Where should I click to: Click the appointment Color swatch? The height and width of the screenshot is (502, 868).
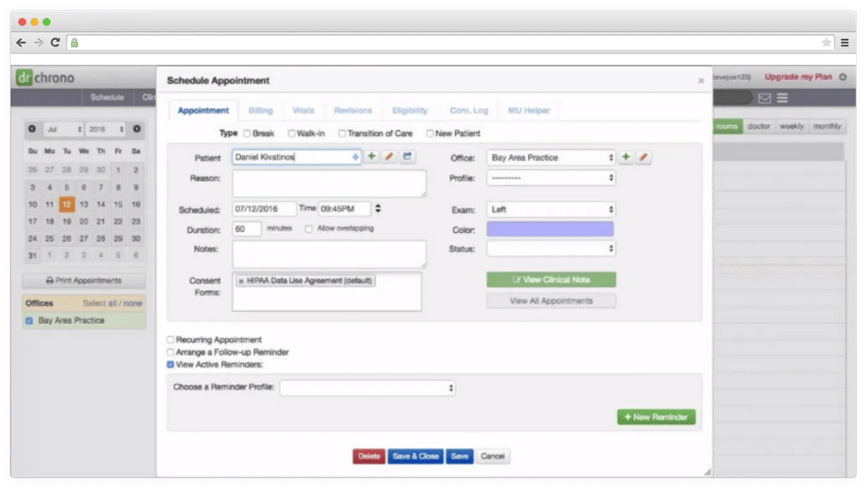(x=550, y=230)
